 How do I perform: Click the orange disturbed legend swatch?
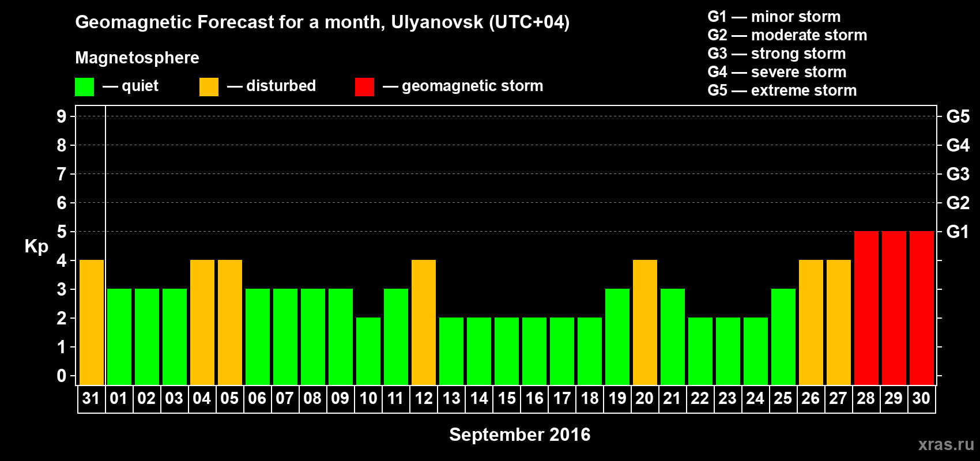pos(209,87)
